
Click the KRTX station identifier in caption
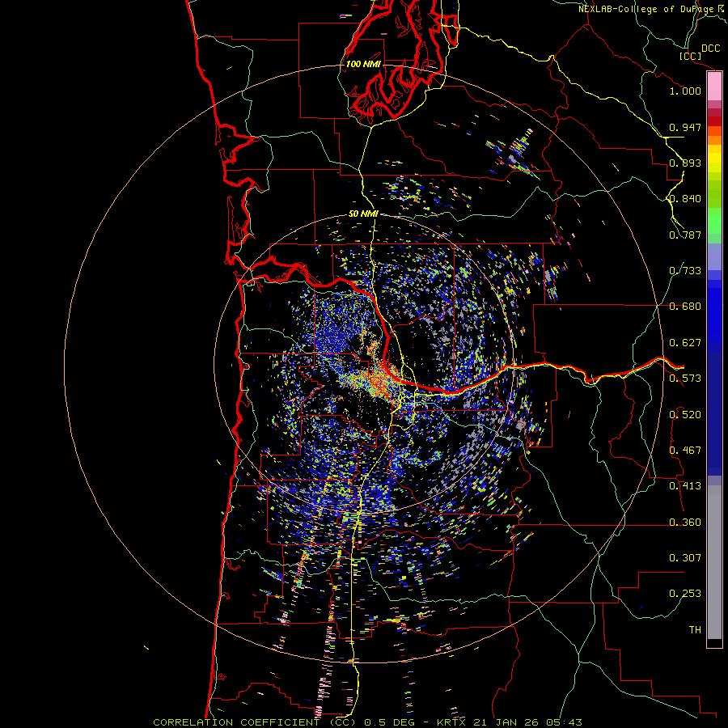[x=453, y=722]
